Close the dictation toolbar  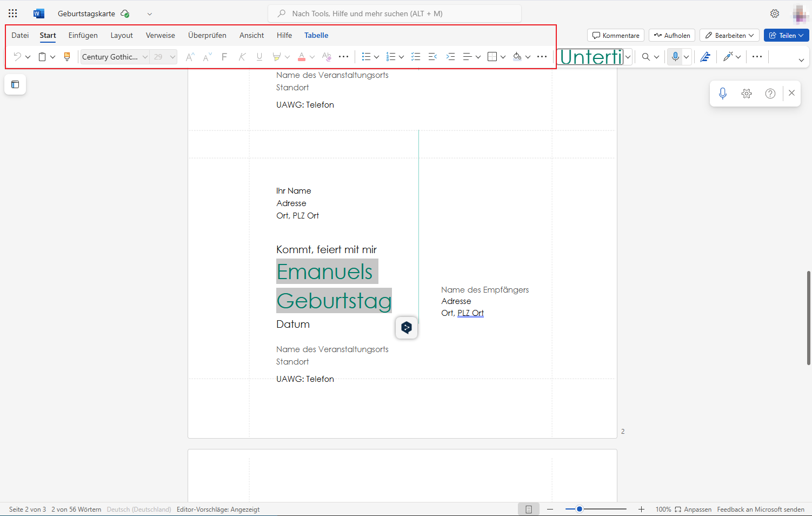(x=791, y=93)
